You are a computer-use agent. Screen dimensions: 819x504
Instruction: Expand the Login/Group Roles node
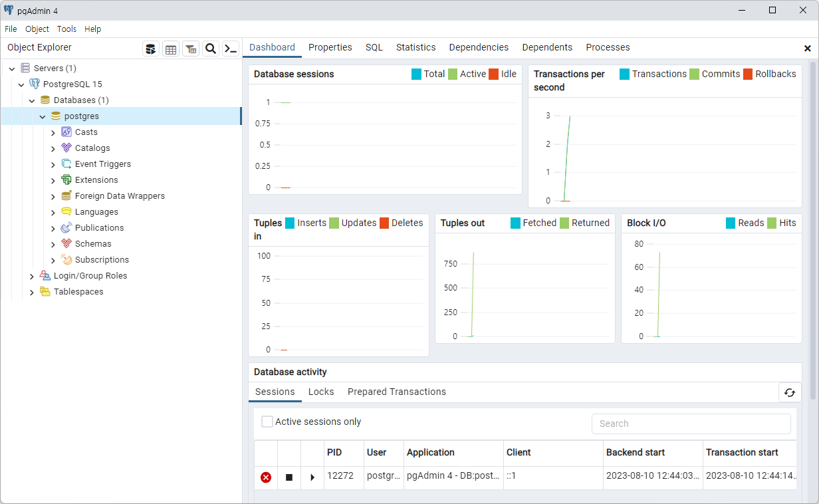point(32,276)
